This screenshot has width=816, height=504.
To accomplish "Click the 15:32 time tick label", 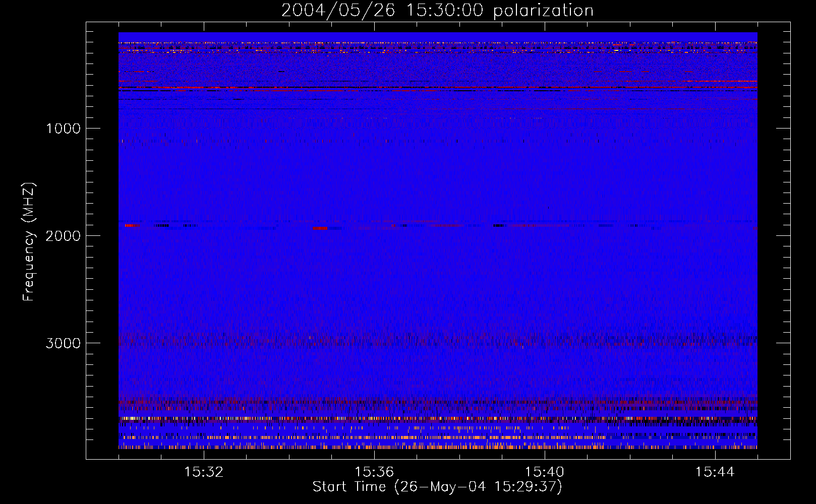I will [204, 472].
